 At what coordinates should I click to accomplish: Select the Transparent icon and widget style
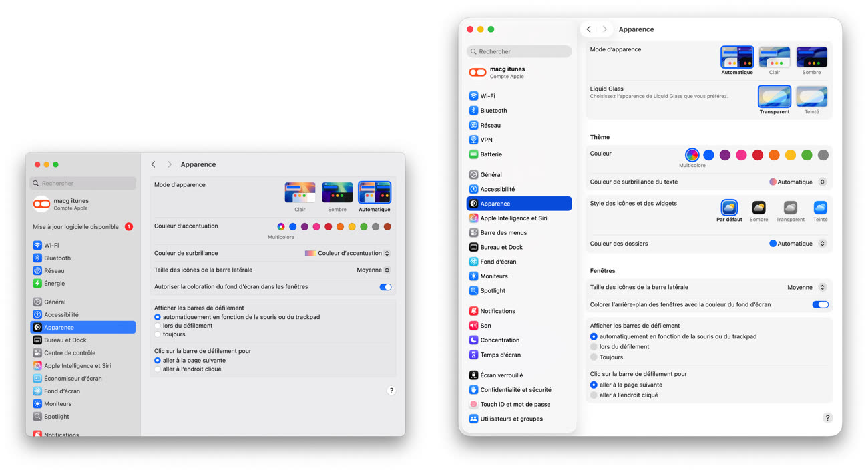tap(790, 208)
